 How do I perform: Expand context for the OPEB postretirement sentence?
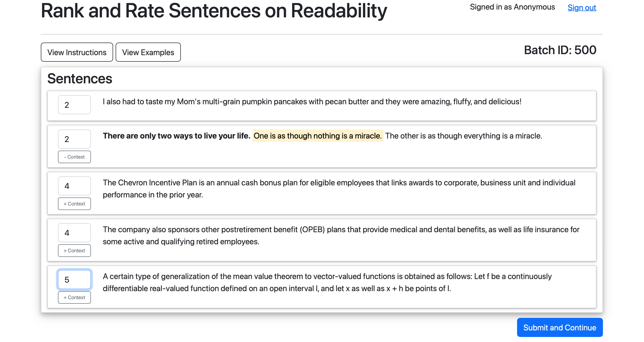click(74, 251)
